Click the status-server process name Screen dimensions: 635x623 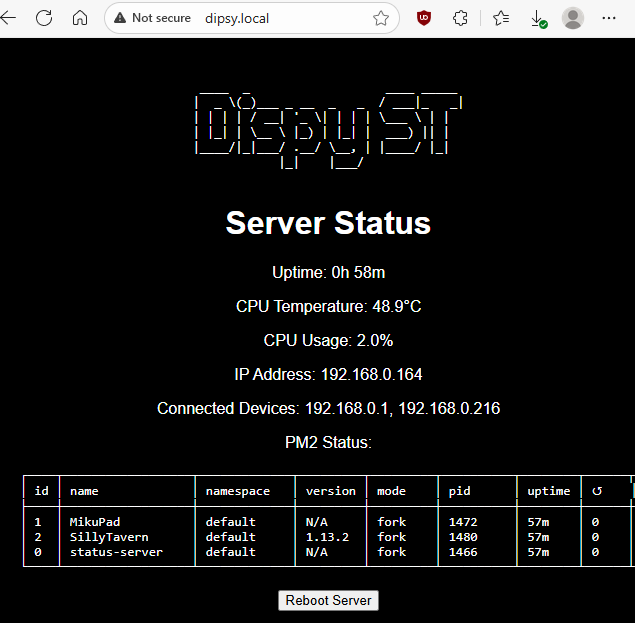pyautogui.click(x=116, y=552)
